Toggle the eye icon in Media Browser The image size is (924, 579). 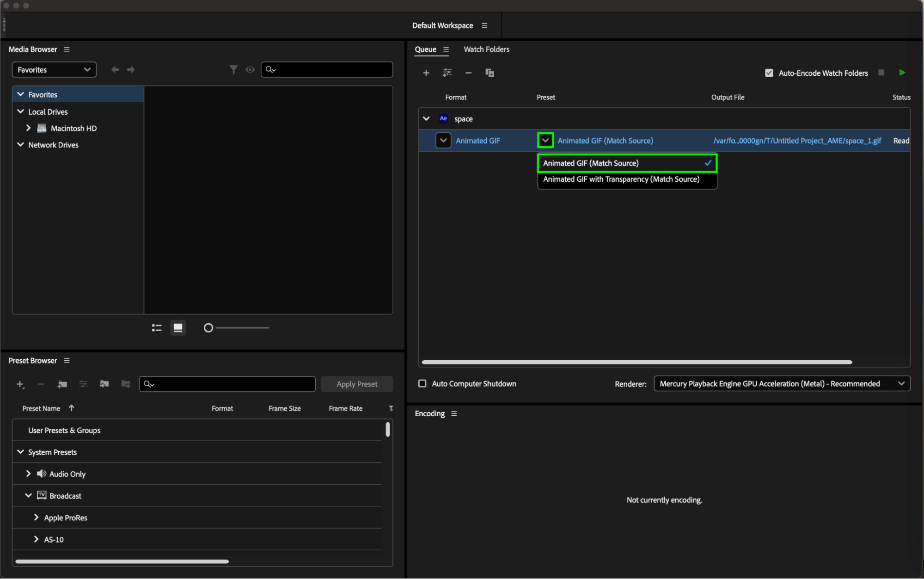click(250, 69)
